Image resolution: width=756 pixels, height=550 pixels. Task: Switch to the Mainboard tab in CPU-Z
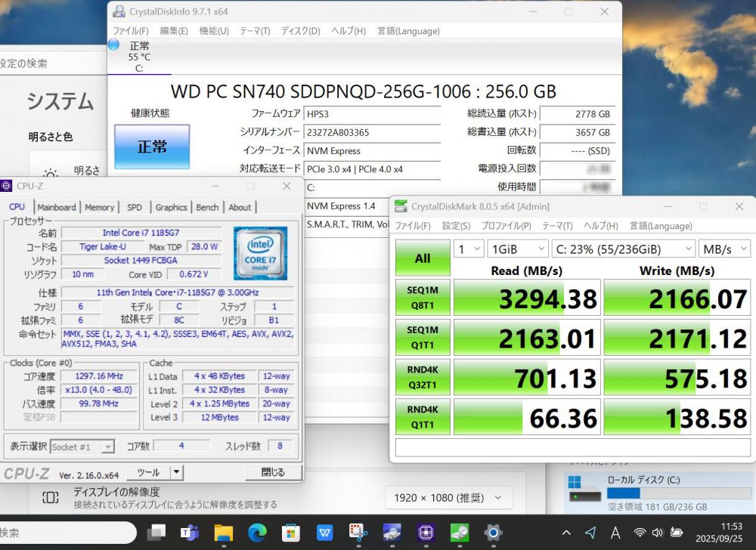point(57,207)
